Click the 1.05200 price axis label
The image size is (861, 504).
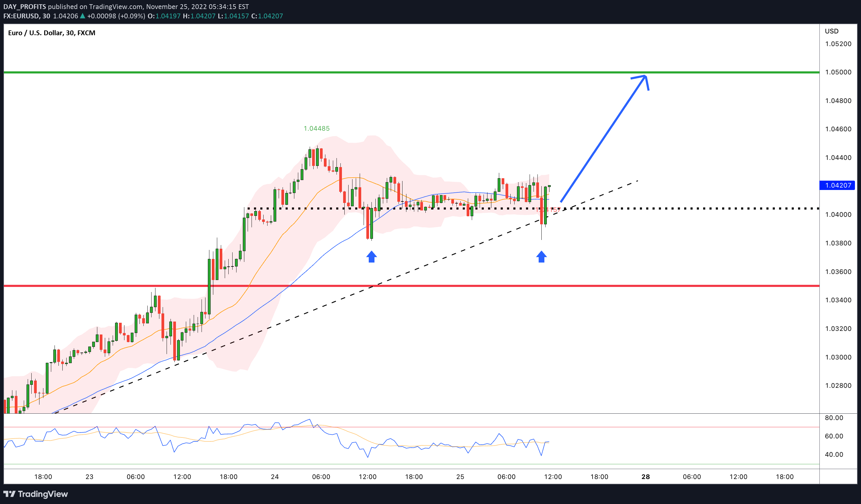pos(838,44)
